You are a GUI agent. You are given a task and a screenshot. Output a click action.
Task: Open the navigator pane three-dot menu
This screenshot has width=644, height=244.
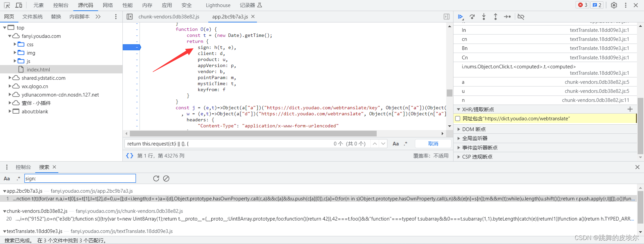click(116, 16)
